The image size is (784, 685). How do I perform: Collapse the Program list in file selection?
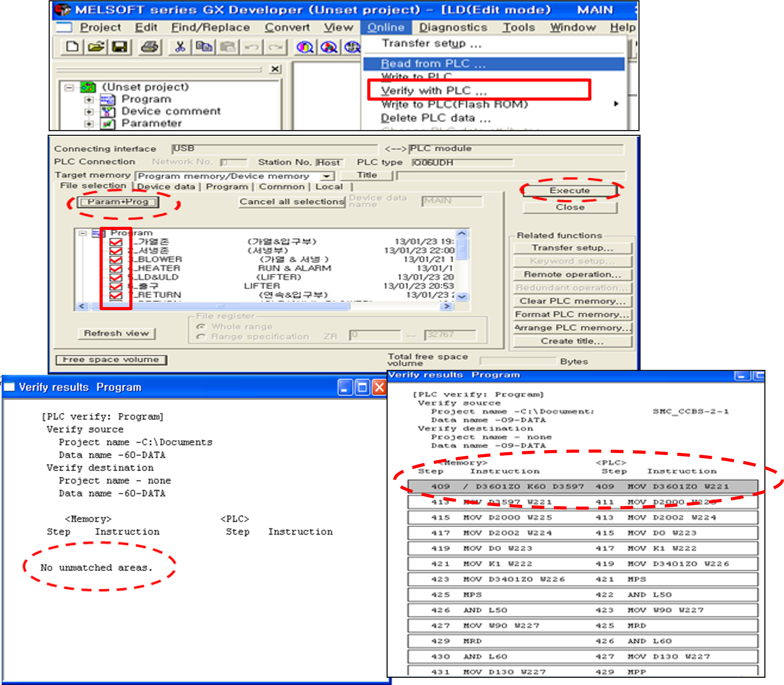pos(82,233)
